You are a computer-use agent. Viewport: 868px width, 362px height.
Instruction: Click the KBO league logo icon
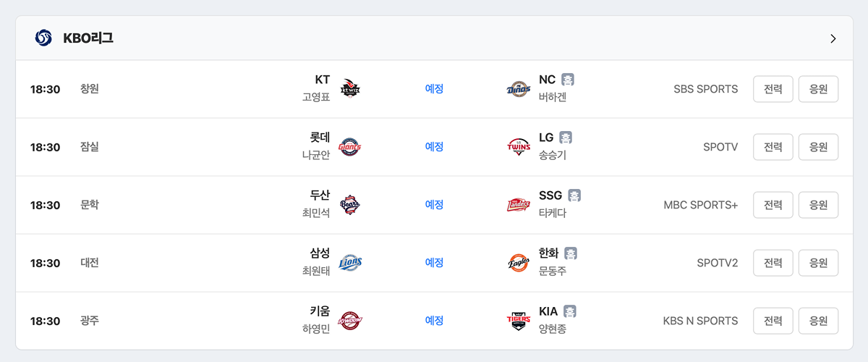tap(43, 38)
